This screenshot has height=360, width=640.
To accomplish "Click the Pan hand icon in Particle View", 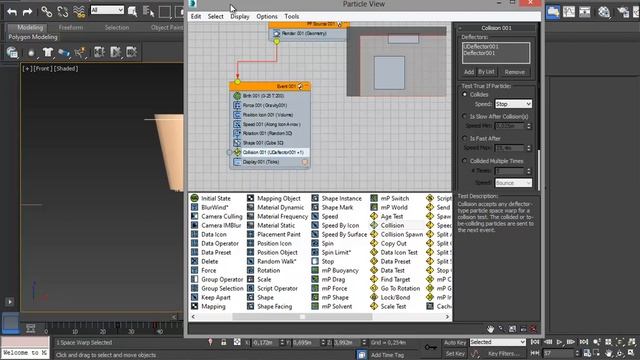I will (490, 329).
